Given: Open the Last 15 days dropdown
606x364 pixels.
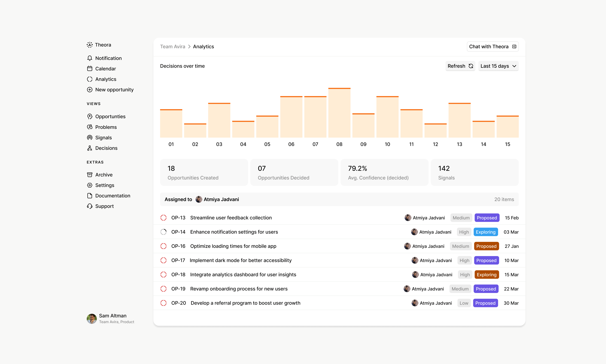Looking at the screenshot, I should click(498, 66).
